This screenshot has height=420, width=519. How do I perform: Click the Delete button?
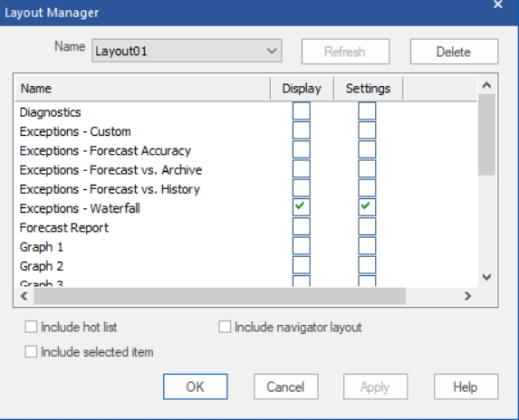454,52
